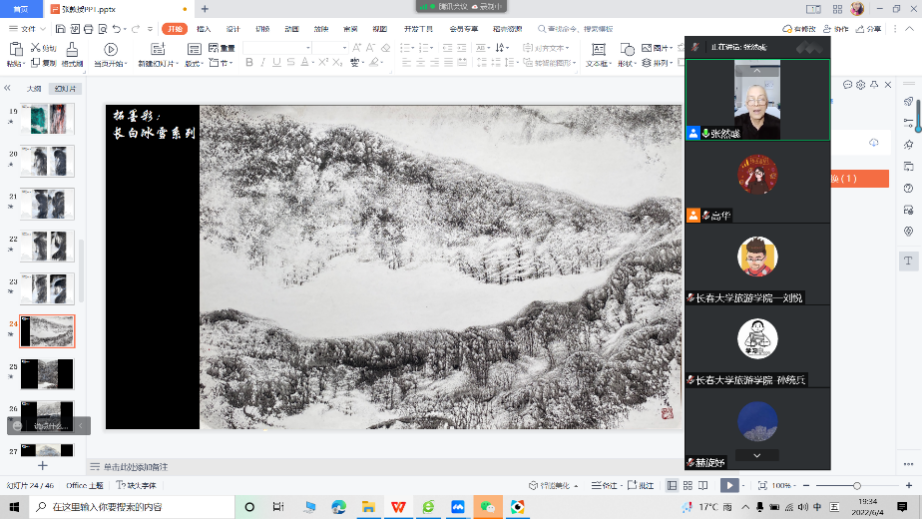Image resolution: width=922 pixels, height=519 pixels.
Task: Click the T text icon in right sidebar
Action: point(908,260)
